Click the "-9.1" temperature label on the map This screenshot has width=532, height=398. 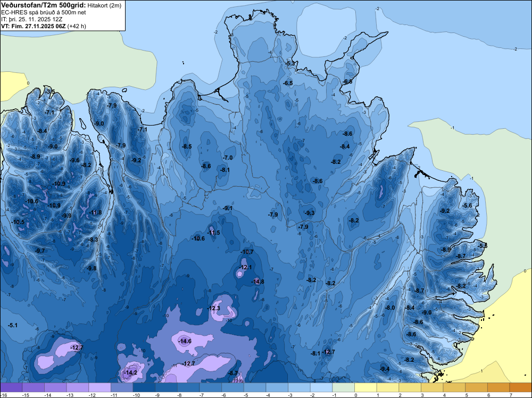tap(228, 208)
